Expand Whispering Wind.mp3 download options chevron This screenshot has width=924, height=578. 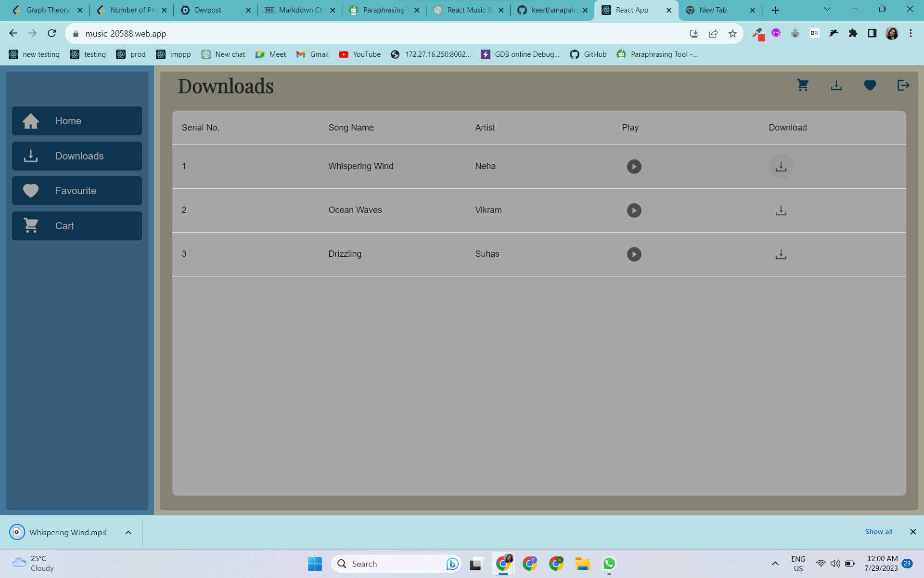(128, 532)
